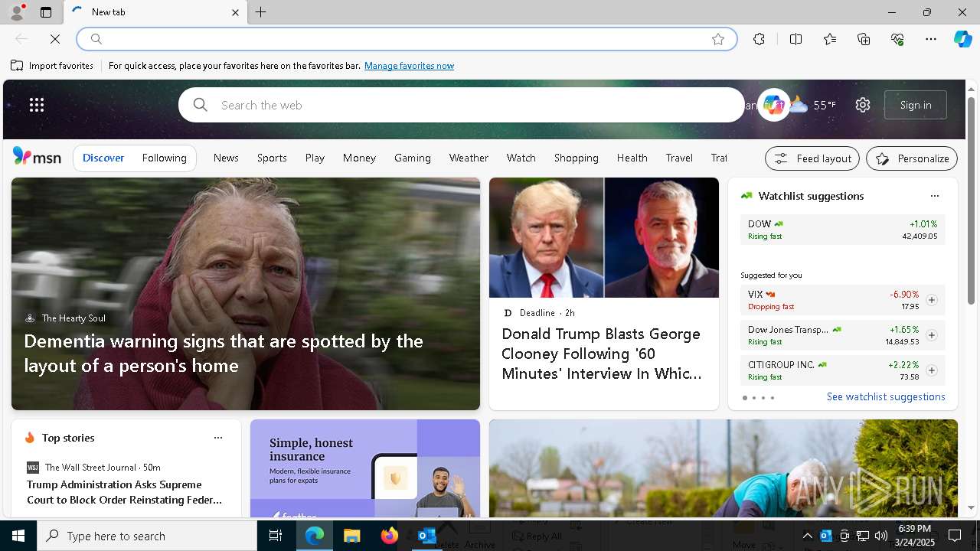Go to the msn logo home

click(37, 157)
